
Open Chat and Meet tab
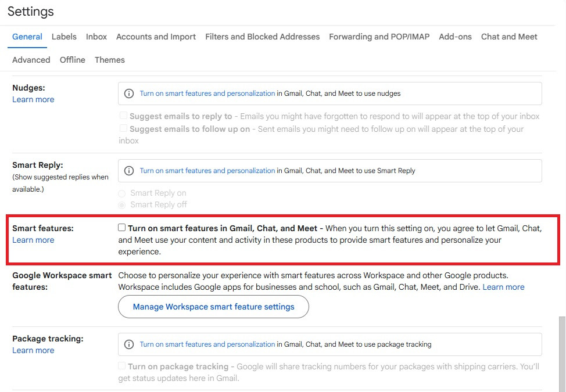coord(509,37)
